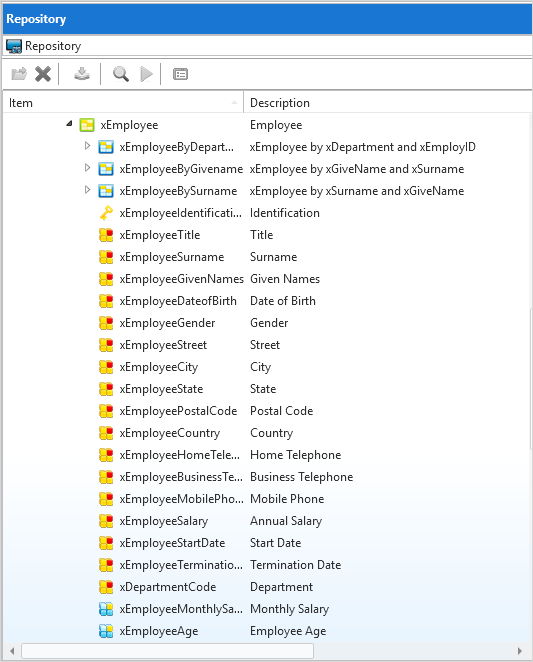Click the horizontal scrollbar right arrow

click(520, 651)
